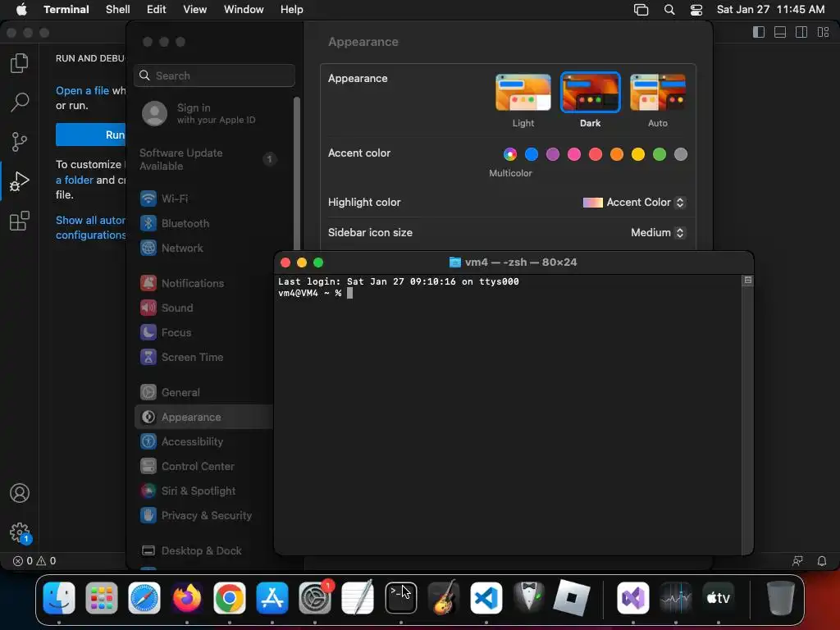This screenshot has height=630, width=840.
Task: Choose green accent color
Action: tap(660, 154)
